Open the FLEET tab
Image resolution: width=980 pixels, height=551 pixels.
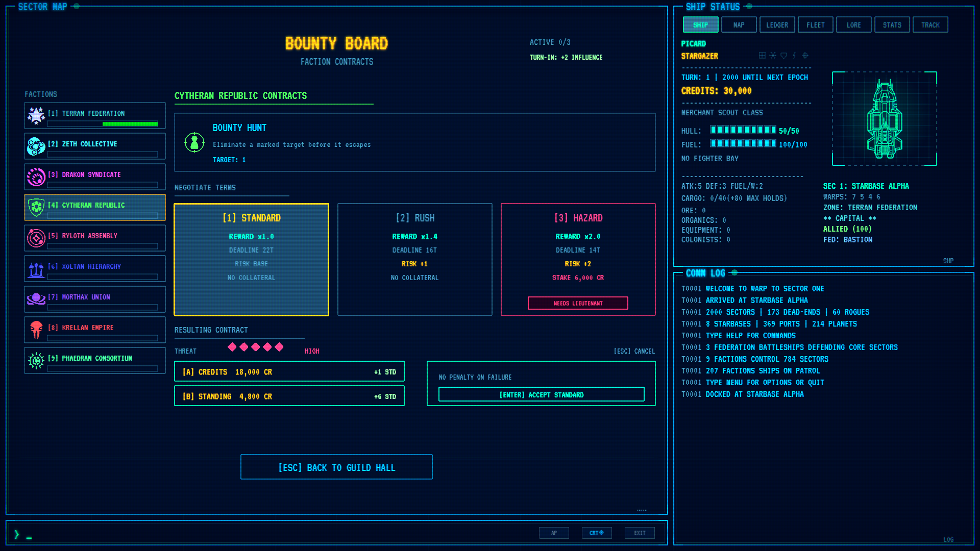815,25
